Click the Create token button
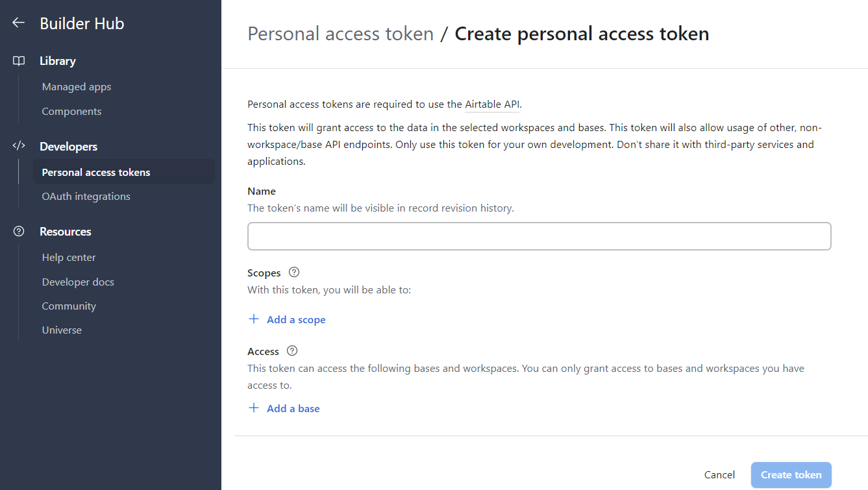The width and height of the screenshot is (868, 490). tap(791, 474)
